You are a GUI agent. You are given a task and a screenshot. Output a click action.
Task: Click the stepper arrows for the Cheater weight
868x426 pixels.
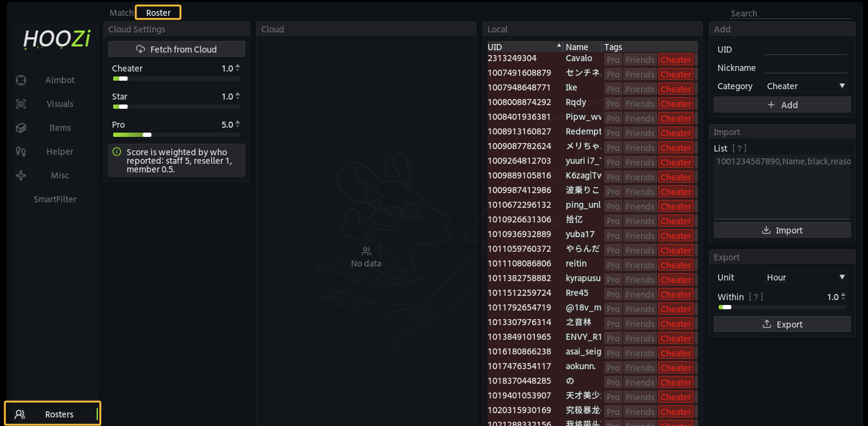point(238,68)
